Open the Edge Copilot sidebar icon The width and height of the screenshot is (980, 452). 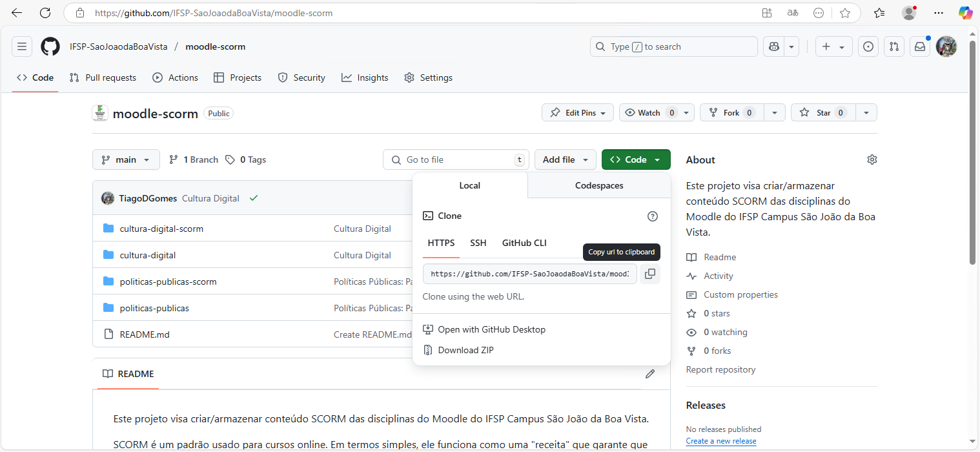point(966,13)
